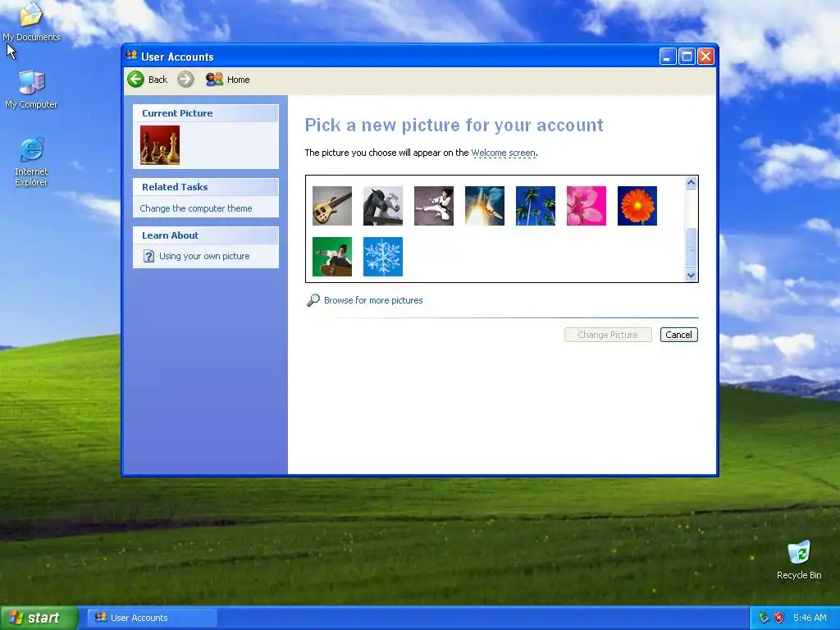Click the Related Tasks panel header

click(x=206, y=187)
